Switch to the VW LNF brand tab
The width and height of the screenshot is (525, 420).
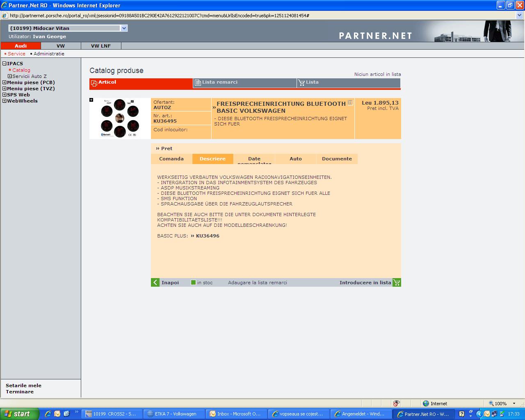(x=101, y=46)
